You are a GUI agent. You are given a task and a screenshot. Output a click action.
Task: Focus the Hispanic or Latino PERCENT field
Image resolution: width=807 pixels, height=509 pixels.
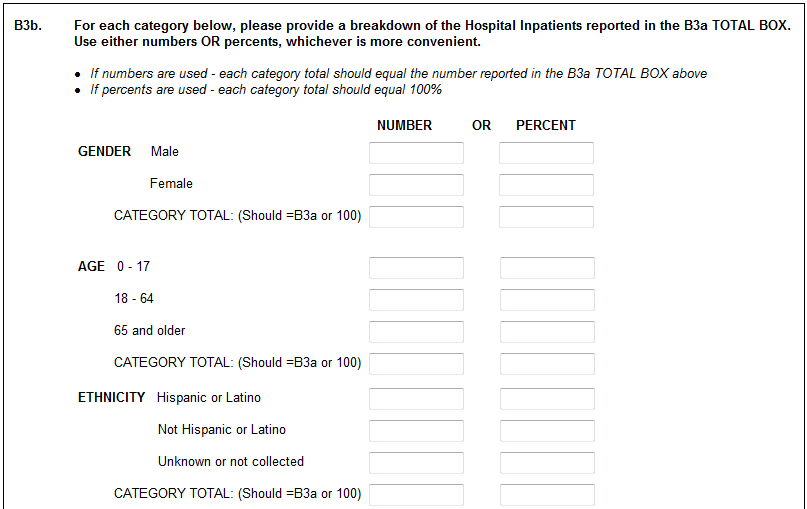547,399
